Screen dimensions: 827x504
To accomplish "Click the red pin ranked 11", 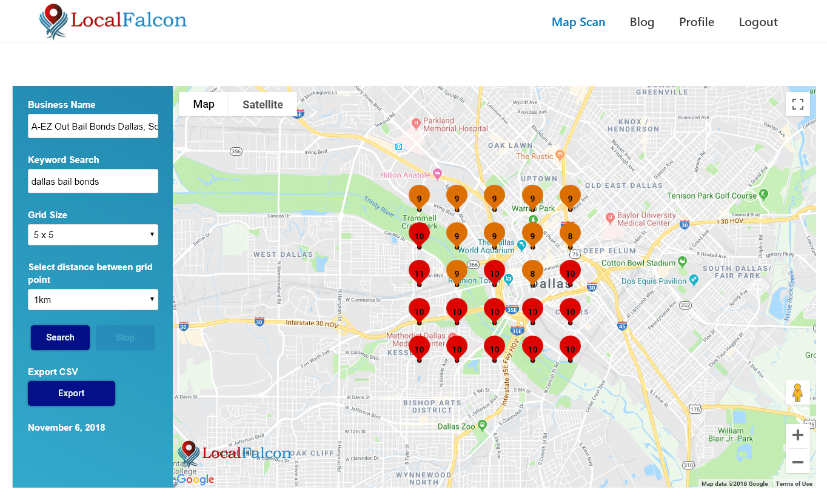I will pos(419,273).
